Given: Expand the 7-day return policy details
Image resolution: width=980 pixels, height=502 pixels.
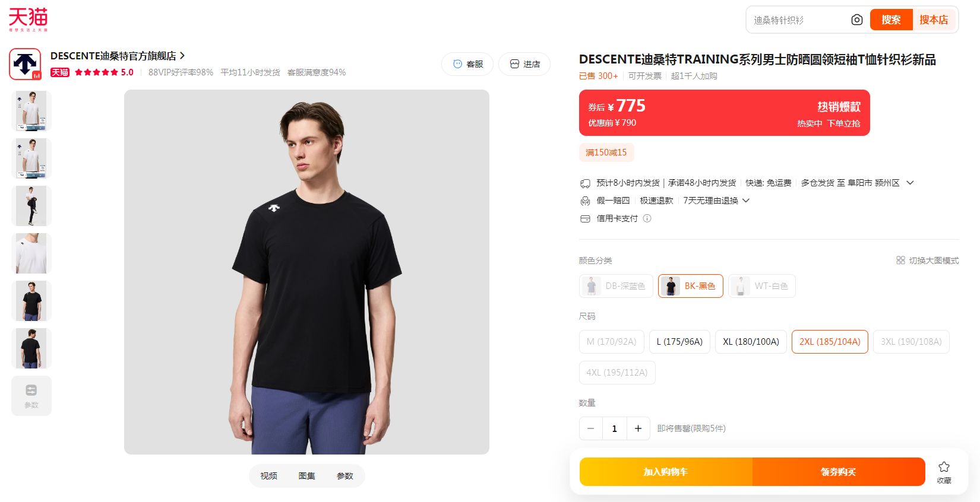Looking at the screenshot, I should click(746, 201).
